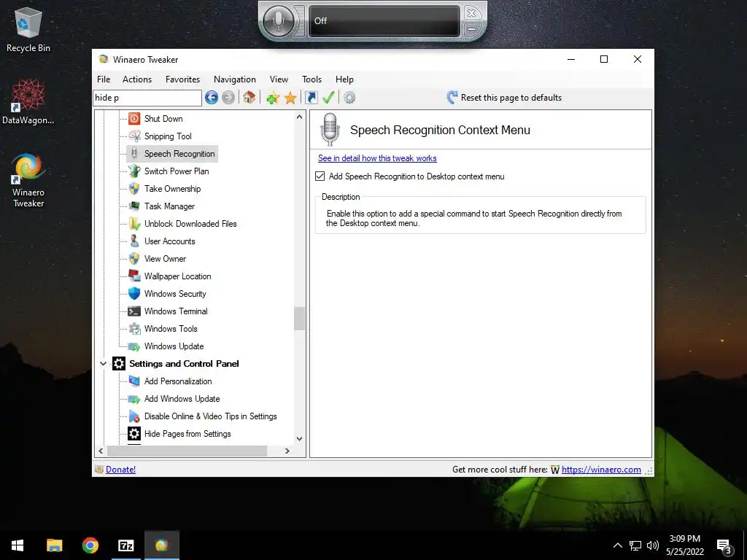Click the search box containing 'hide p'
Viewport: 747px width, 560px height.
[x=147, y=98]
